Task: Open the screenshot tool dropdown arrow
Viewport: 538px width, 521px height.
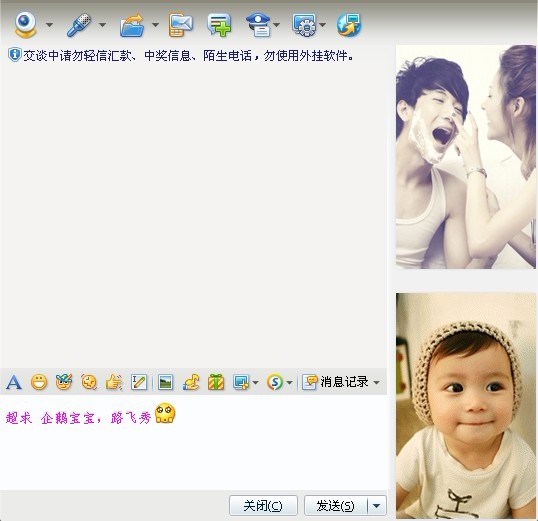Action: (255, 382)
